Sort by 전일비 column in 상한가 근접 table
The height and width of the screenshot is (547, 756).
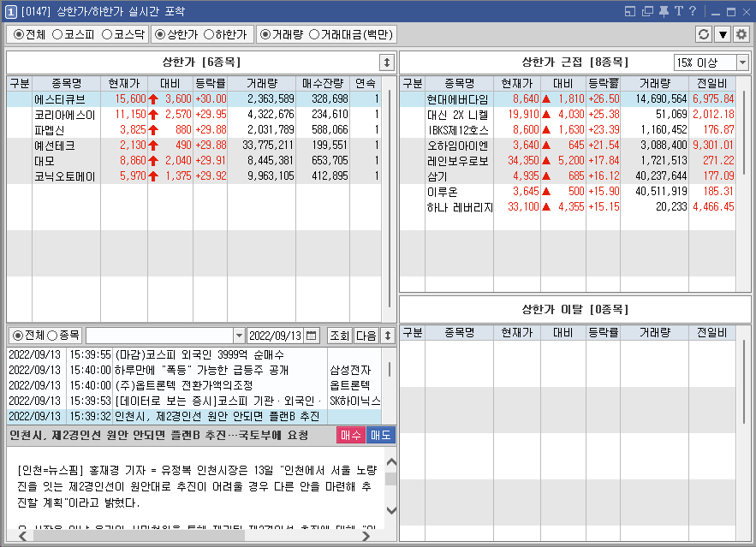(712, 83)
